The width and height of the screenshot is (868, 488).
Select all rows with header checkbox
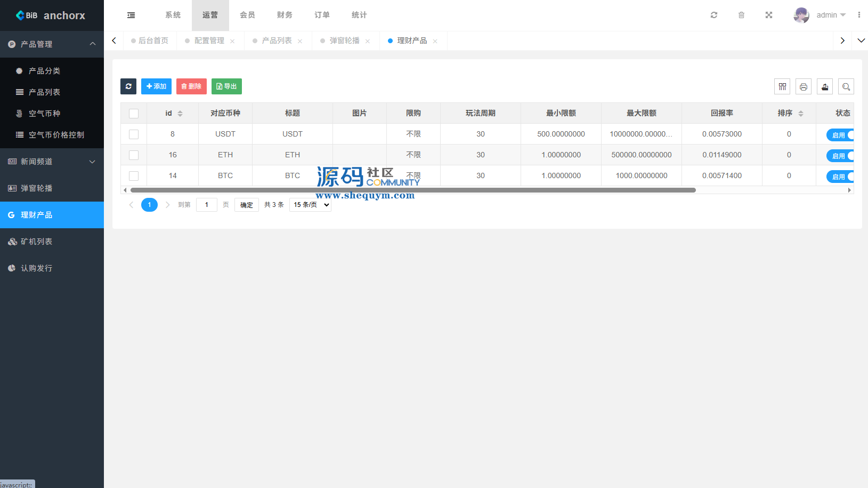coord(134,114)
